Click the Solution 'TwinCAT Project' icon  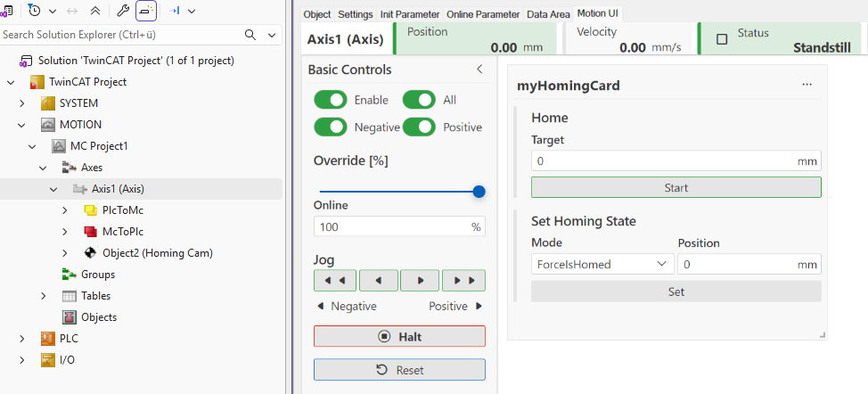(x=27, y=61)
